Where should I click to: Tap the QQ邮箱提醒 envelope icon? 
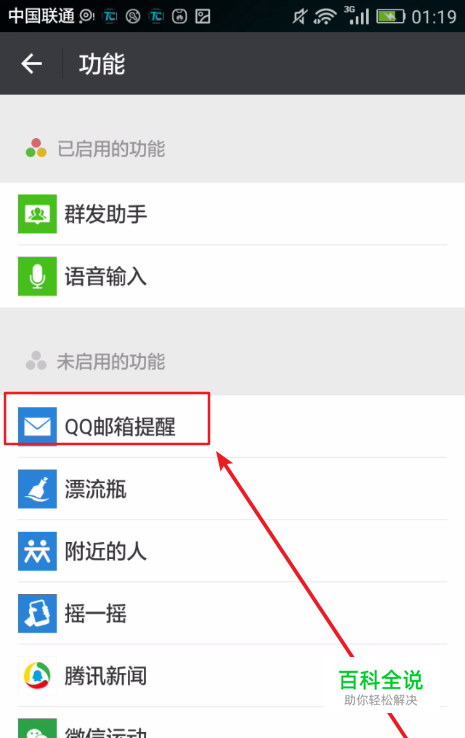pos(37,426)
